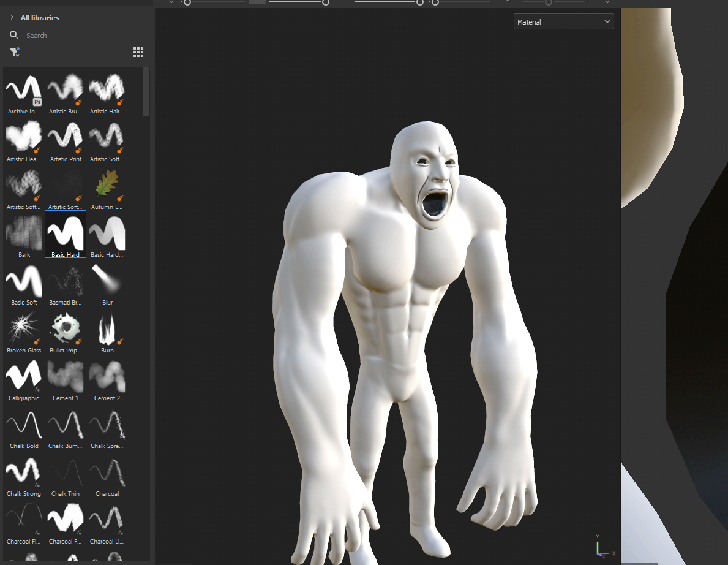Open the Material display mode dropdown

[563, 22]
